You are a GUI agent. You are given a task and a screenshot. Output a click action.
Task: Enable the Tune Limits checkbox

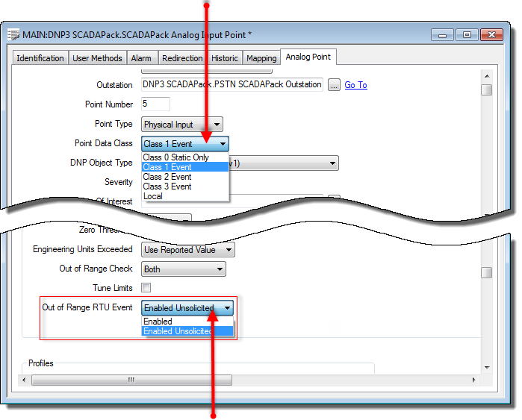click(146, 288)
